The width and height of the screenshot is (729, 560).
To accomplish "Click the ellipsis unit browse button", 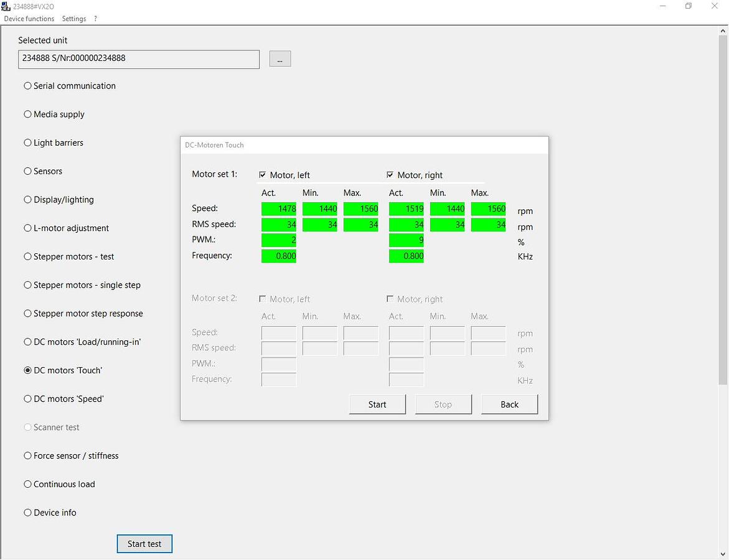I will click(x=280, y=58).
